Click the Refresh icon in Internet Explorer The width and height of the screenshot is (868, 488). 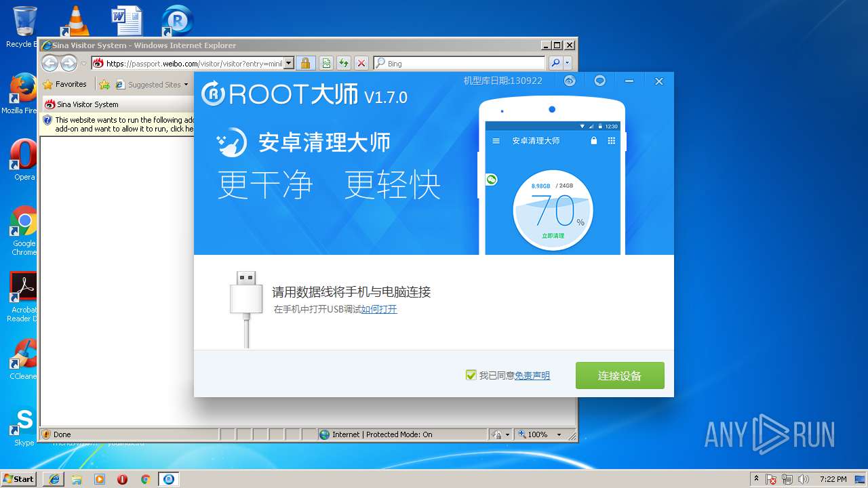343,63
